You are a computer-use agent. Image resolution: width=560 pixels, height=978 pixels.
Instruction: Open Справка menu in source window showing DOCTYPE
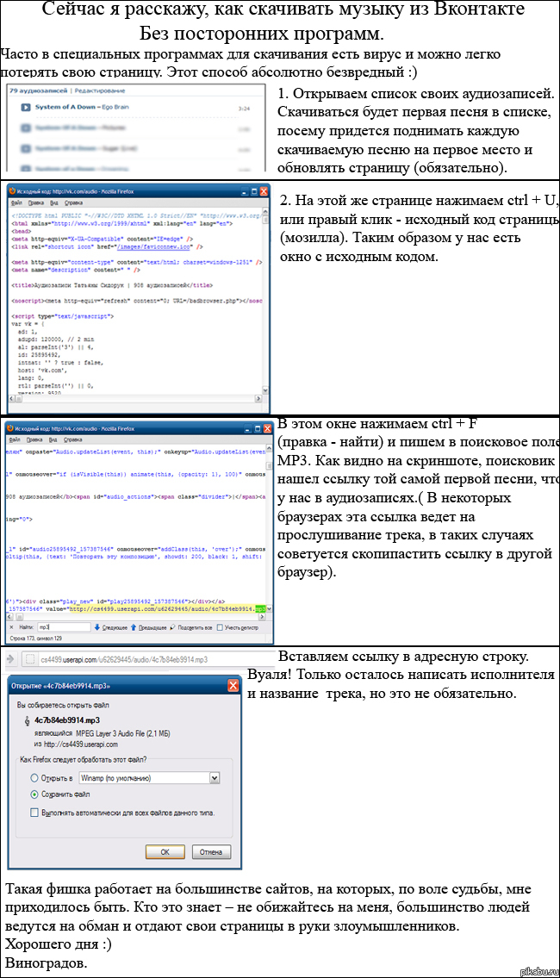(x=73, y=202)
